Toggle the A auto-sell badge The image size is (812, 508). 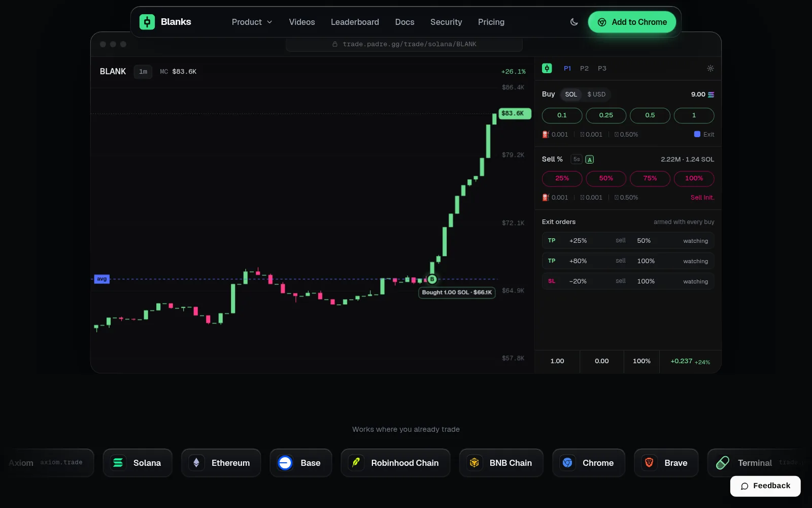click(x=590, y=160)
